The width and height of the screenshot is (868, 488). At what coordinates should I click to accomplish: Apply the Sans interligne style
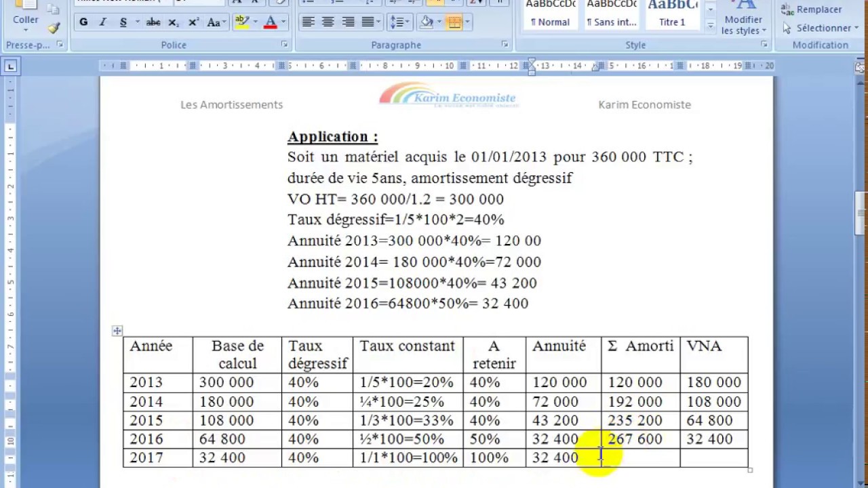(611, 15)
